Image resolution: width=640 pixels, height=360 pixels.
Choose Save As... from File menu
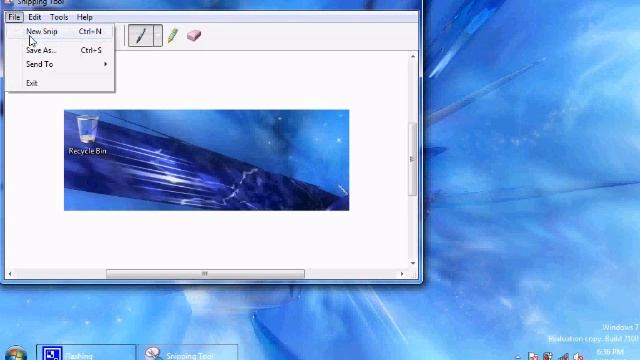coord(60,50)
